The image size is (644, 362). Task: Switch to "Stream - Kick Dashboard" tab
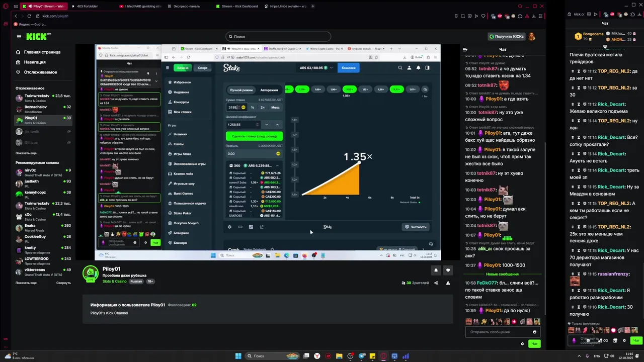click(237, 7)
